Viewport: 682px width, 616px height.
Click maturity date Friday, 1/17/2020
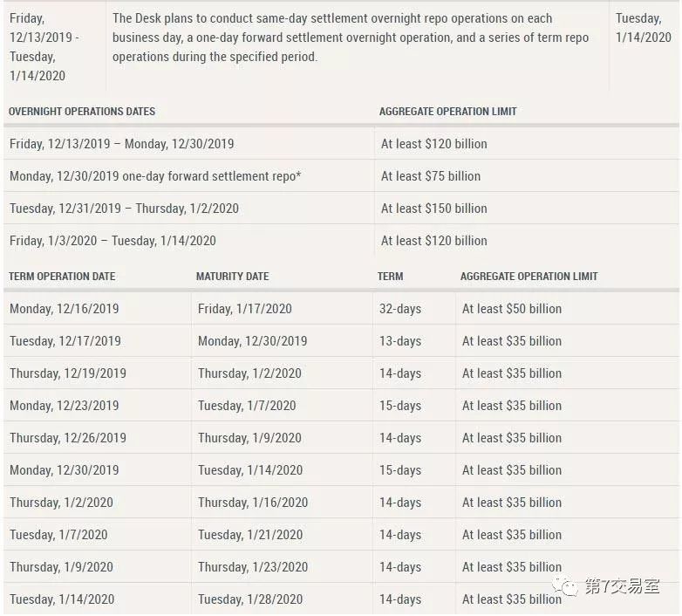[x=245, y=309]
